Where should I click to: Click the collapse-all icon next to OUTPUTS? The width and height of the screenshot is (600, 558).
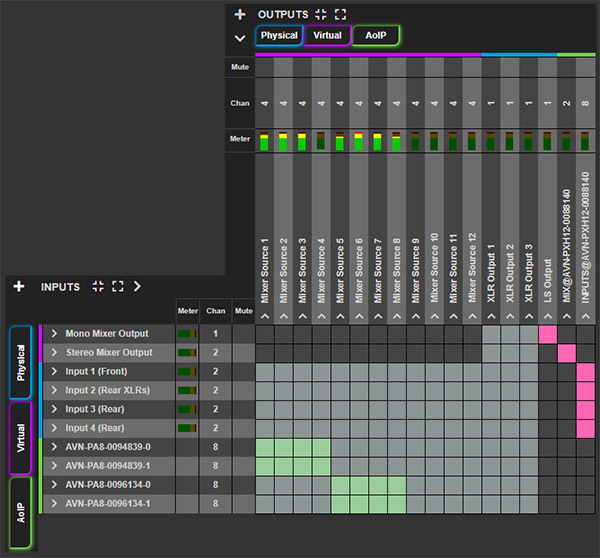[321, 14]
